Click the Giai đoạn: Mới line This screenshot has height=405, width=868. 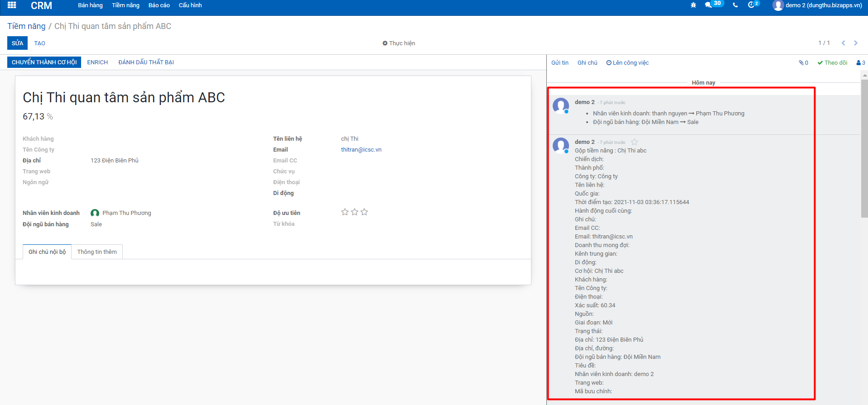[593, 323]
